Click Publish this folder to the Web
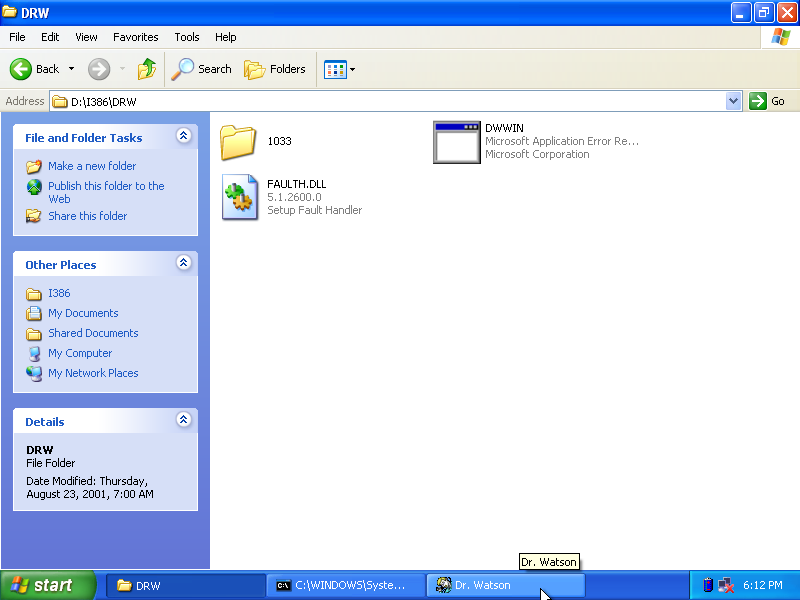Screen dimensions: 800x600 click(x=106, y=192)
